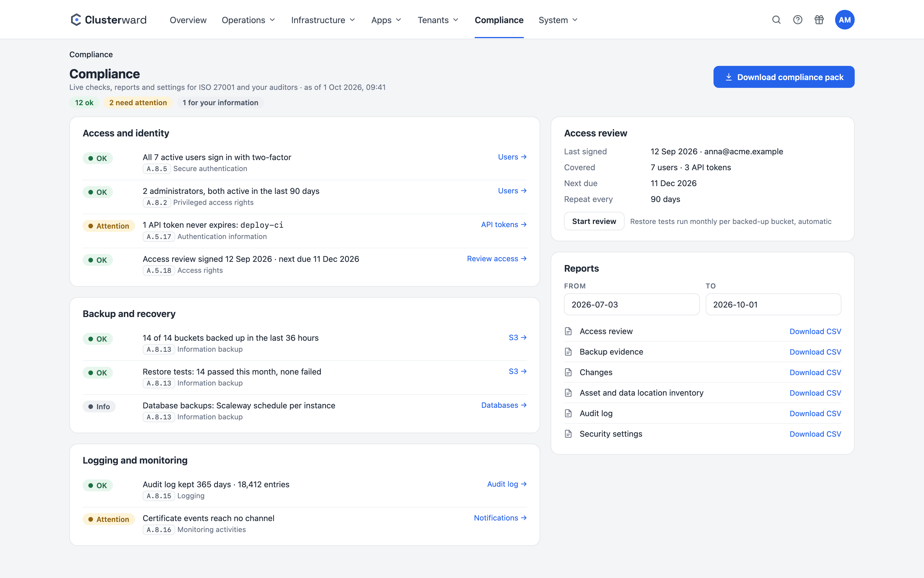Open help via the question mark icon
Image resolution: width=924 pixels, height=578 pixels.
click(x=798, y=20)
